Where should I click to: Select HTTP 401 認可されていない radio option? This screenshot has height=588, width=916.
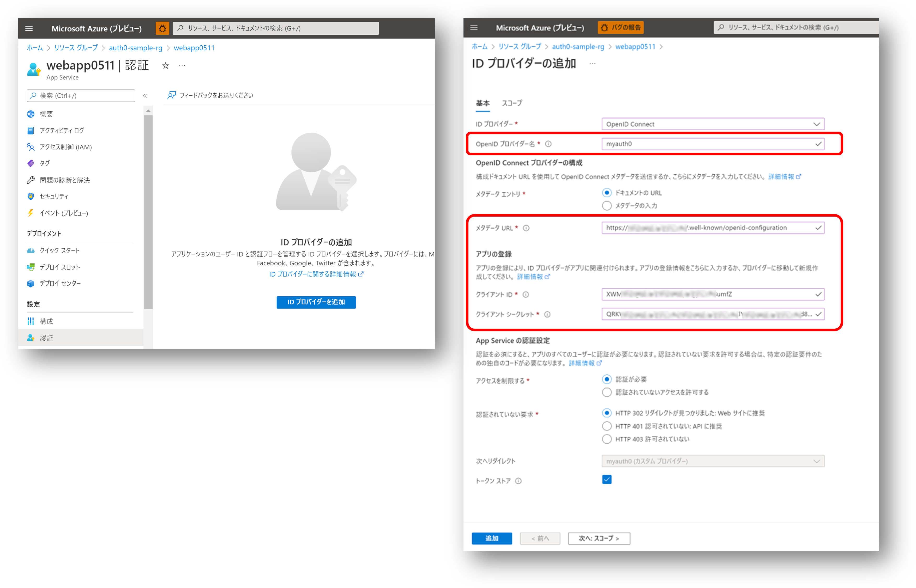[607, 426]
